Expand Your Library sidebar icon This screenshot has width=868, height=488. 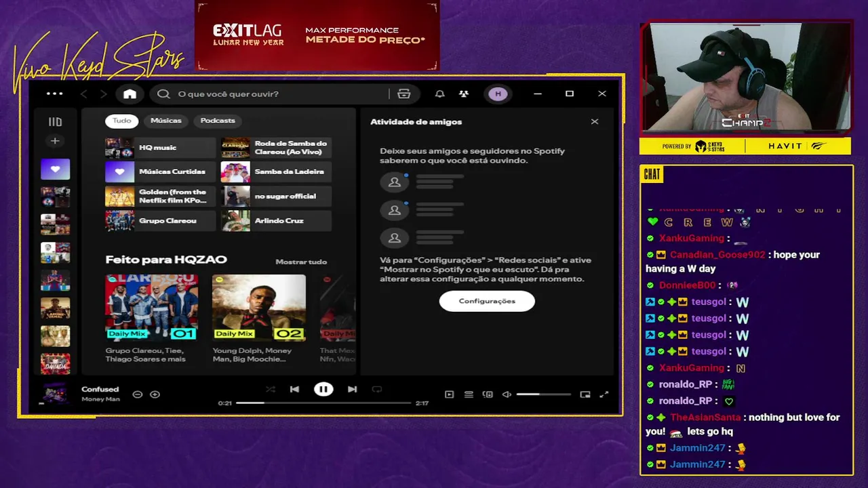click(55, 122)
